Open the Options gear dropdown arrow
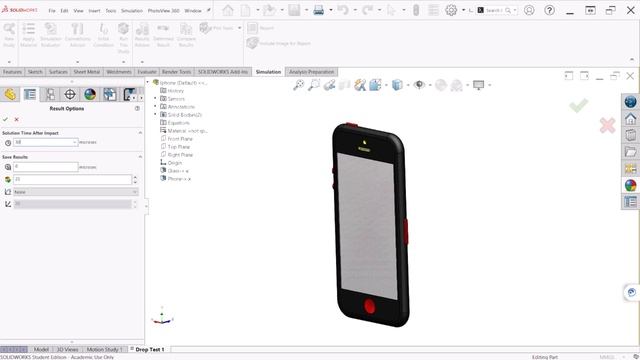The width and height of the screenshot is (640, 360). tap(463, 10)
